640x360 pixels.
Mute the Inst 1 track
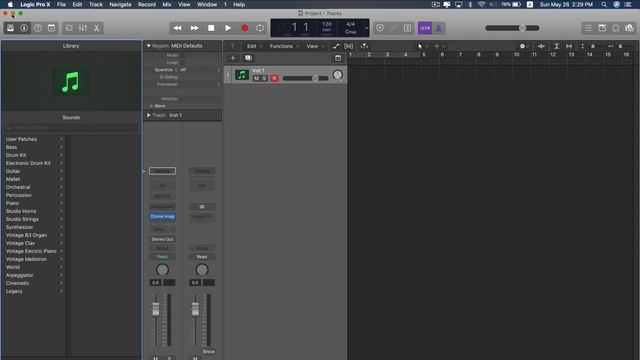click(x=256, y=78)
